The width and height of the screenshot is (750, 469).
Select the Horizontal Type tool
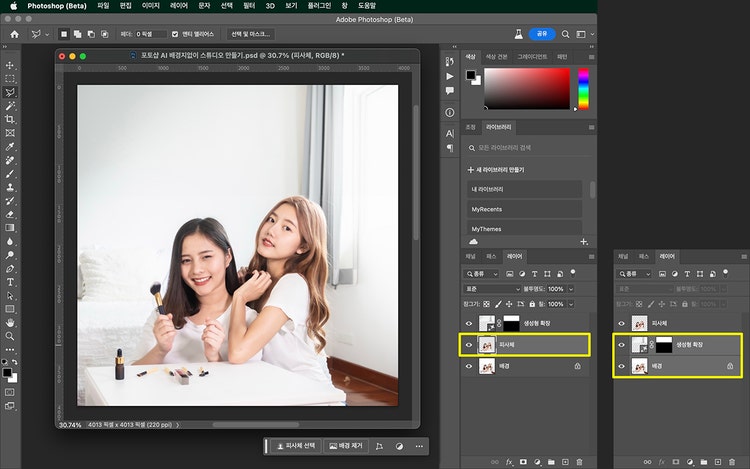click(x=10, y=282)
